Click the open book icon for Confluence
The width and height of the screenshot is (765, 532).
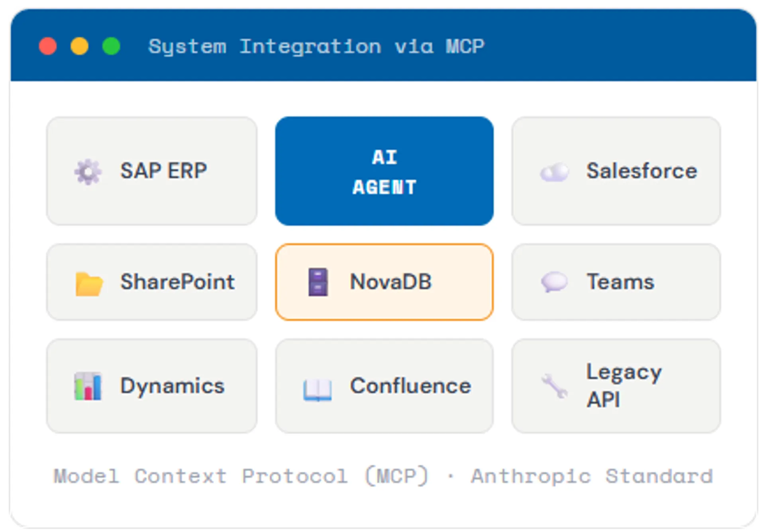click(x=317, y=389)
